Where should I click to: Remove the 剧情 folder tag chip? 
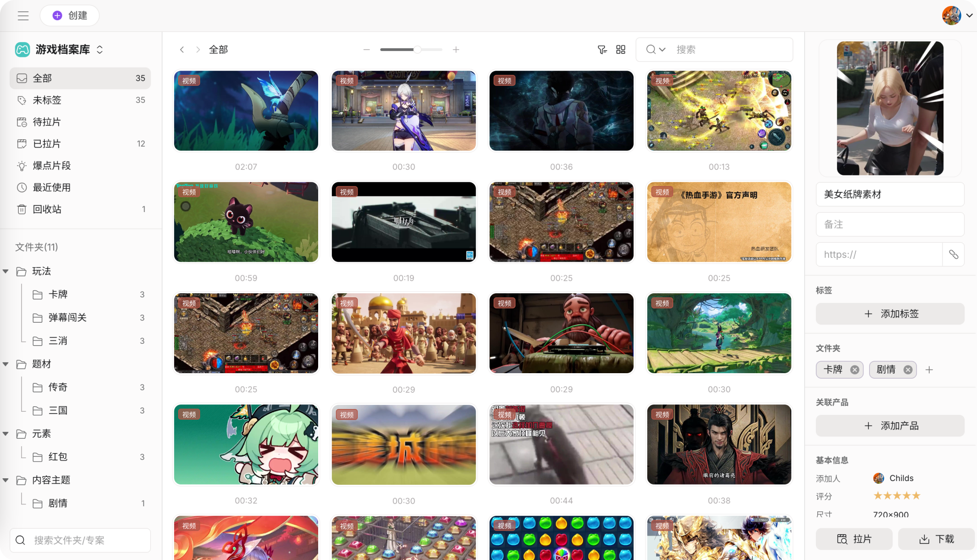pos(907,370)
